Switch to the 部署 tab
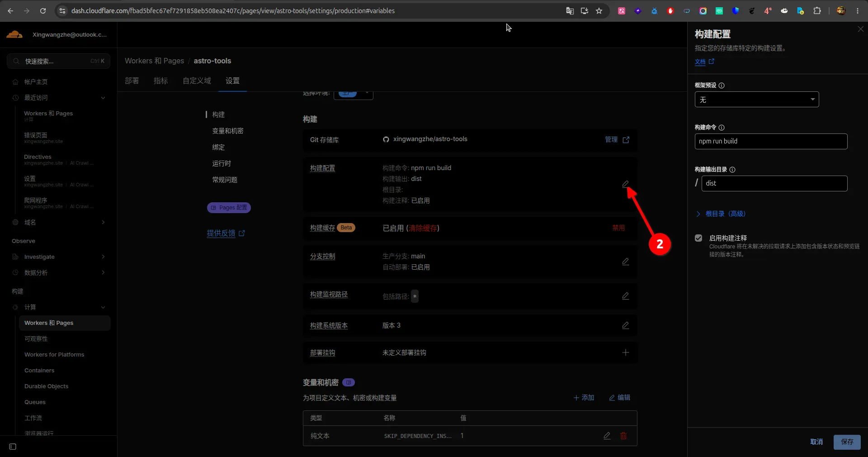Screen dimensions: 868x457 (x=132, y=81)
